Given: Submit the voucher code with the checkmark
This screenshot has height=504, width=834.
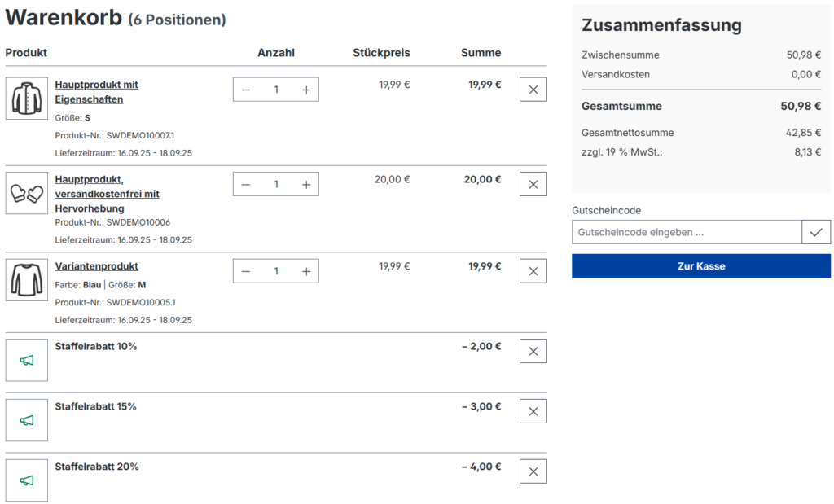Looking at the screenshot, I should click(816, 232).
